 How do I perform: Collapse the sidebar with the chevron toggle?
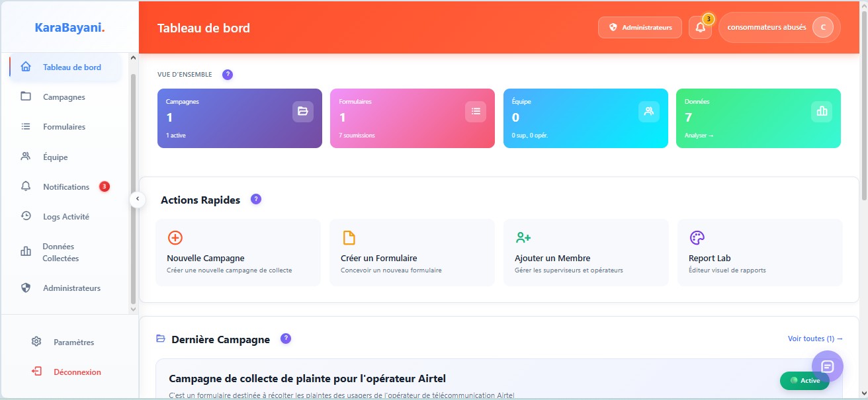137,199
